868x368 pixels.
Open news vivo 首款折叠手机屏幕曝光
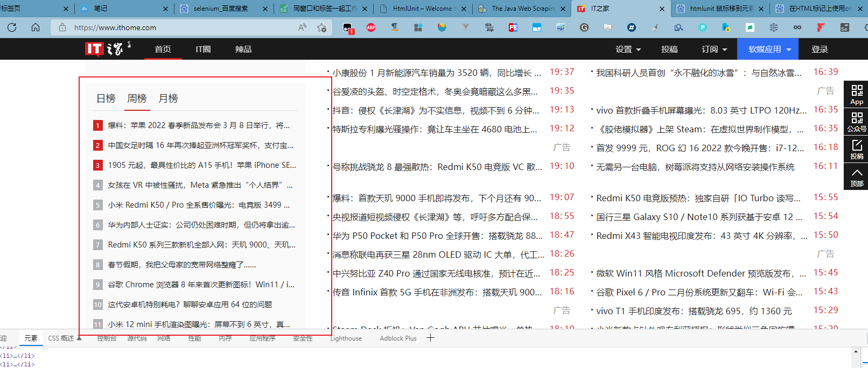(x=701, y=110)
